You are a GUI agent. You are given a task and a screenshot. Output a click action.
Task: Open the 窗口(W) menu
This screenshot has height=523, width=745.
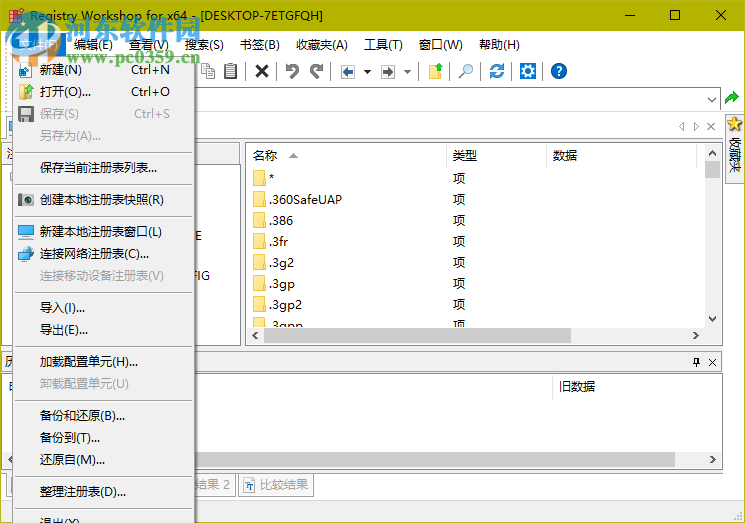440,45
